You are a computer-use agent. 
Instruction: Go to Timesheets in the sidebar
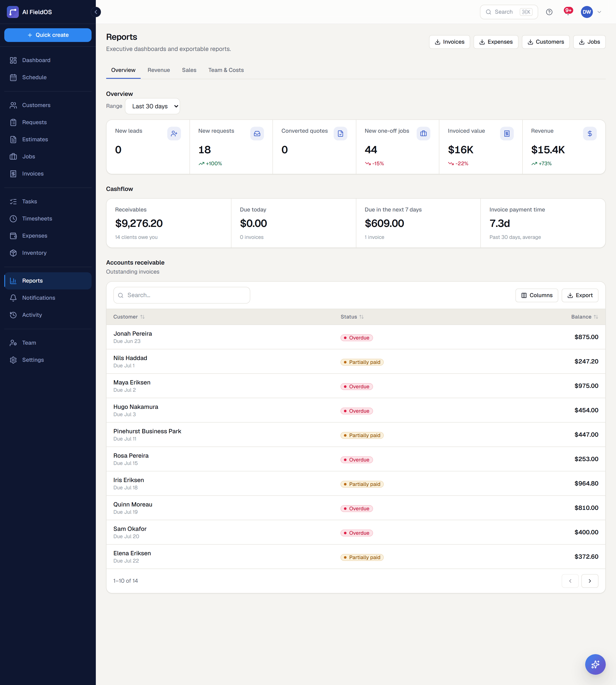[48, 219]
